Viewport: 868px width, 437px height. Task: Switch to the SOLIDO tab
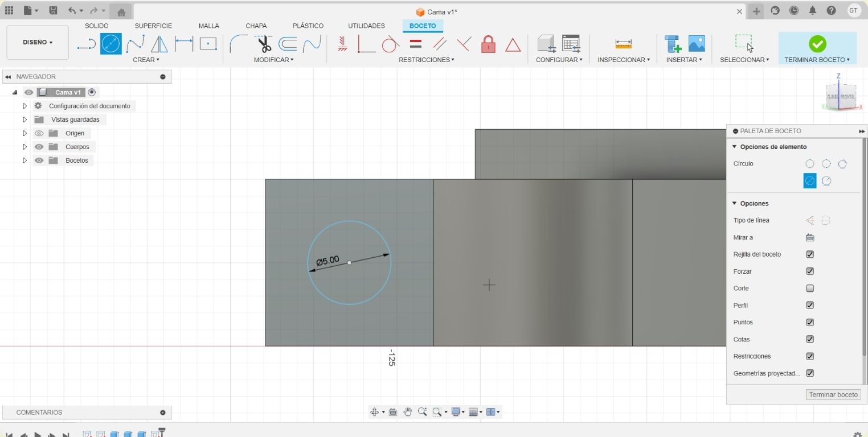point(96,26)
